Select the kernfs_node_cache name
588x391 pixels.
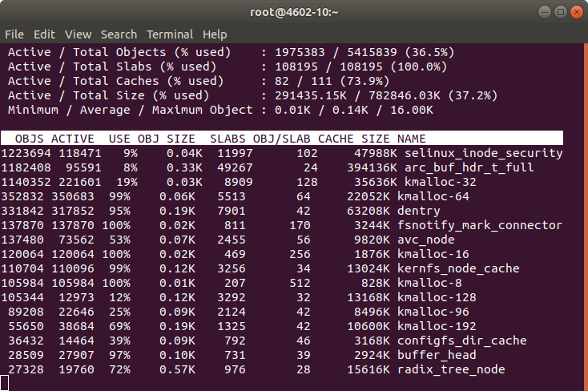458,268
